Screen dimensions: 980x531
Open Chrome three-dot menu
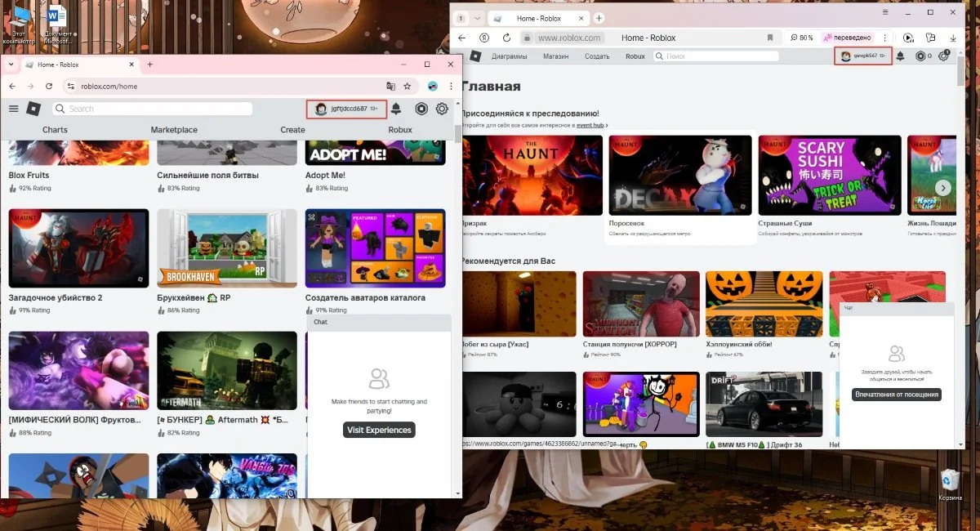(x=452, y=86)
